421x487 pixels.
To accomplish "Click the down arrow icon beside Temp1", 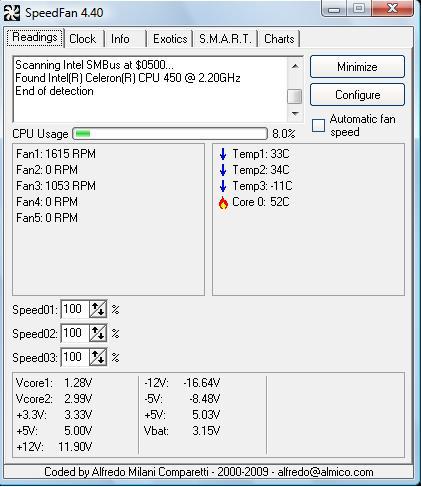I will point(223,154).
